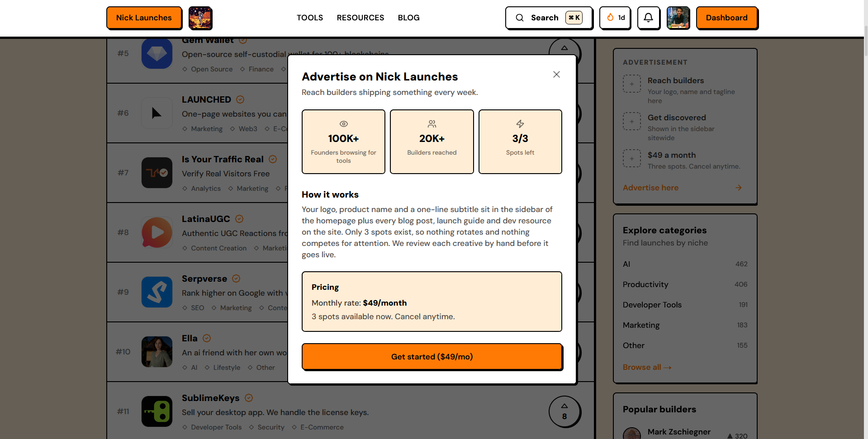The width and height of the screenshot is (868, 439).
Task: Click the Browse all categories link
Action: point(647,367)
